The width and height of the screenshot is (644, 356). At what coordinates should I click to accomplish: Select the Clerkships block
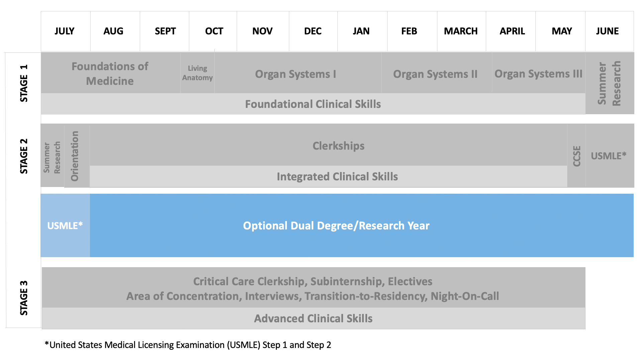pos(338,146)
